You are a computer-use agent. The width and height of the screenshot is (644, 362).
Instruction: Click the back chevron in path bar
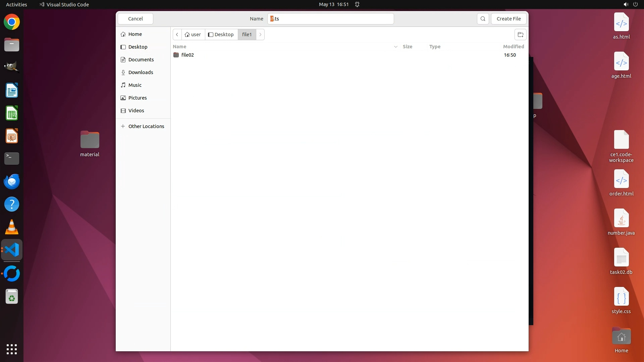(177, 35)
